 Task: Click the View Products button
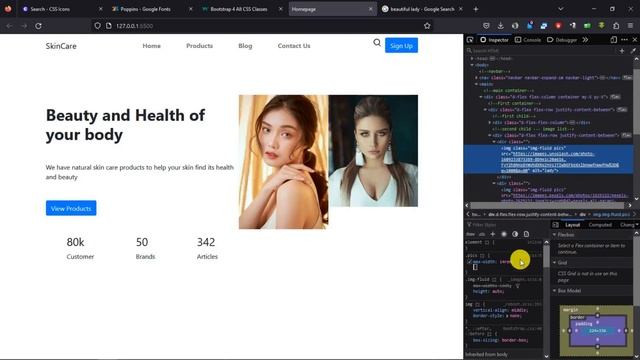coord(71,208)
